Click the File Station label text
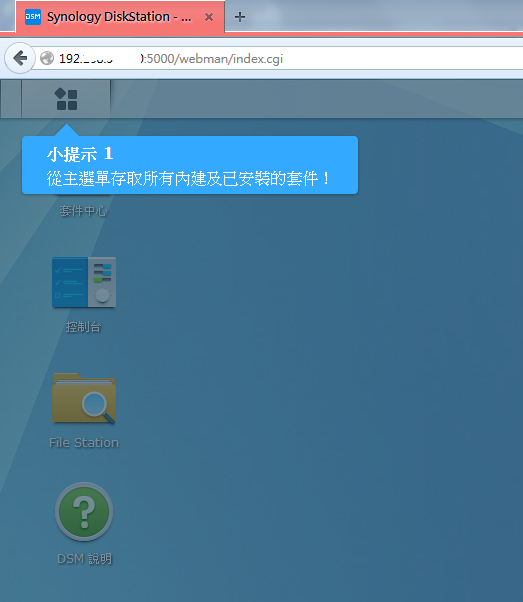 point(84,443)
